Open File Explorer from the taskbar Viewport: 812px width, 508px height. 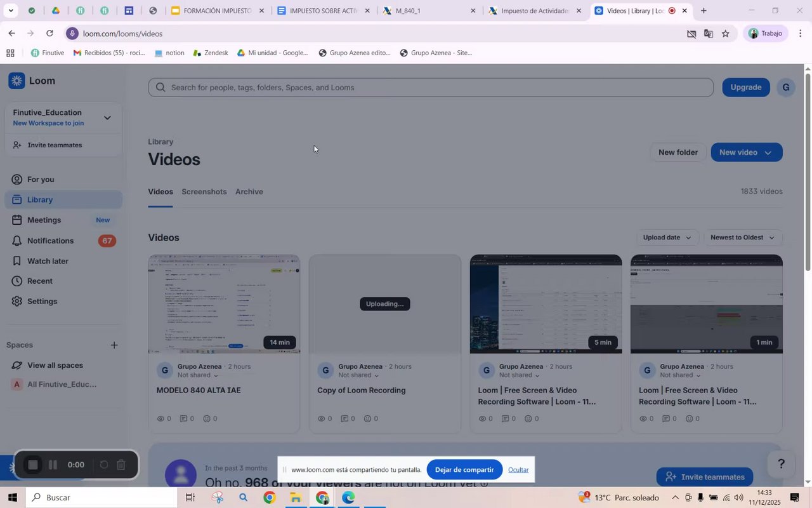(x=295, y=498)
